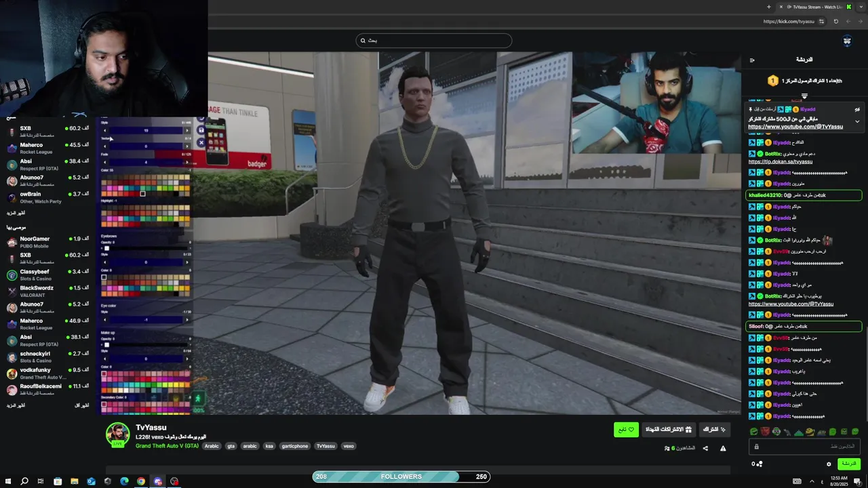Screen dimensions: 868x488
Task: Adjust make up opacity slider
Action: pyautogui.click(x=146, y=345)
